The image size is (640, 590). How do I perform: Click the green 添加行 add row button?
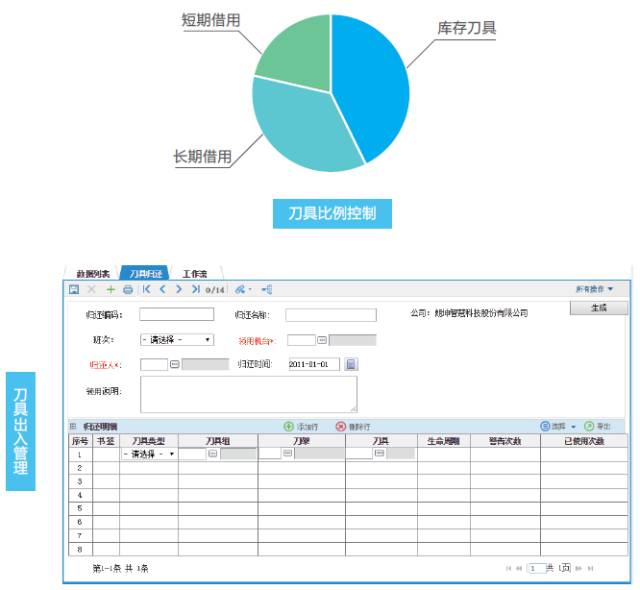301,426
